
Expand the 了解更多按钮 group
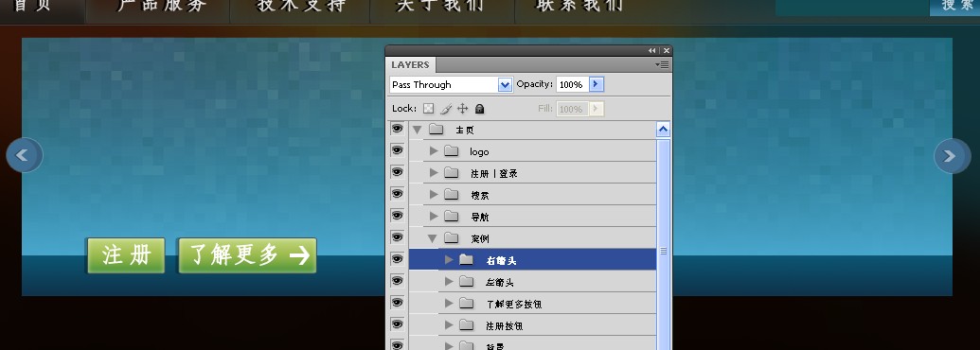(449, 304)
